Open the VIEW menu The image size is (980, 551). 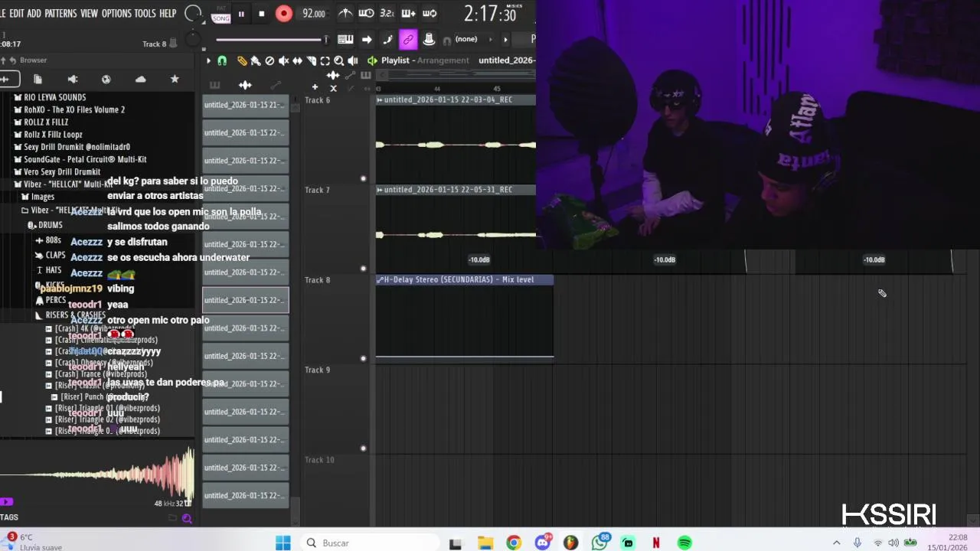point(90,14)
